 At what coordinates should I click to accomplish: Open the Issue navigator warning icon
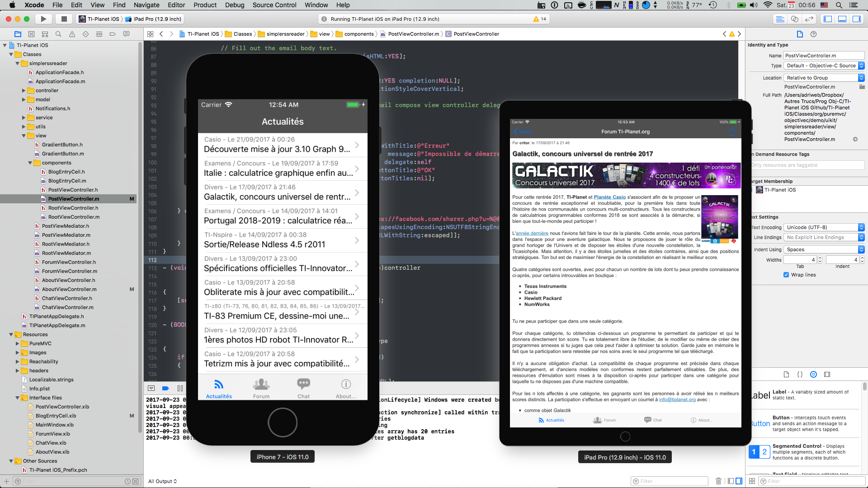tap(72, 34)
